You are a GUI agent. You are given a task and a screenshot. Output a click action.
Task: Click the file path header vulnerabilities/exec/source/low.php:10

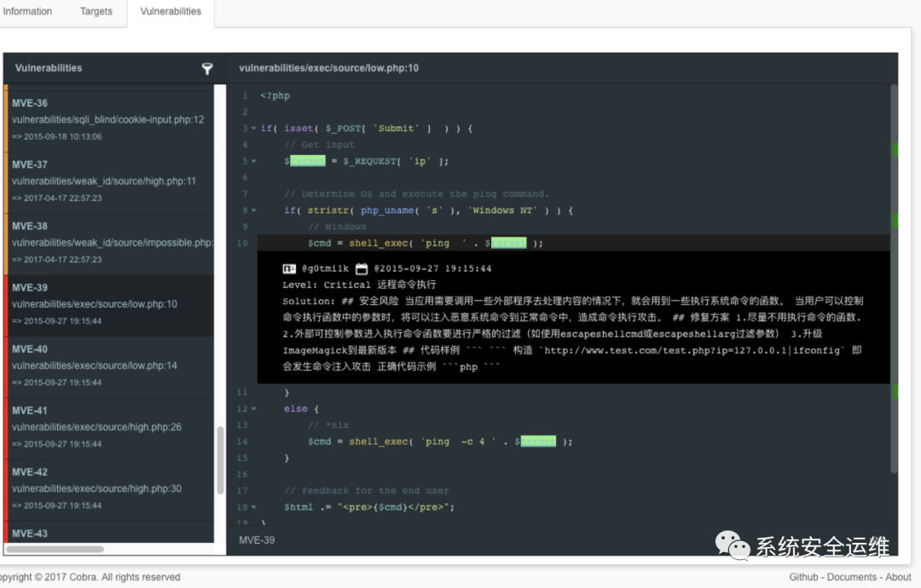328,68
